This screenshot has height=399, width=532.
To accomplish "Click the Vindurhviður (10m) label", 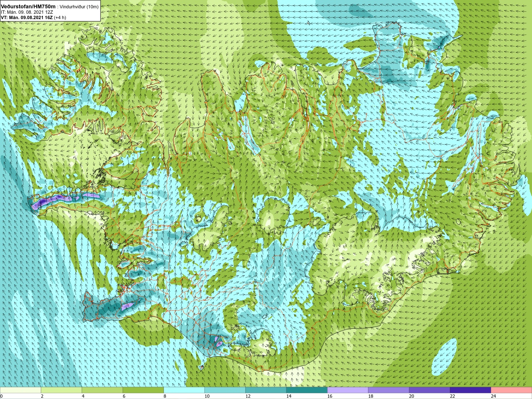I will coord(79,7).
